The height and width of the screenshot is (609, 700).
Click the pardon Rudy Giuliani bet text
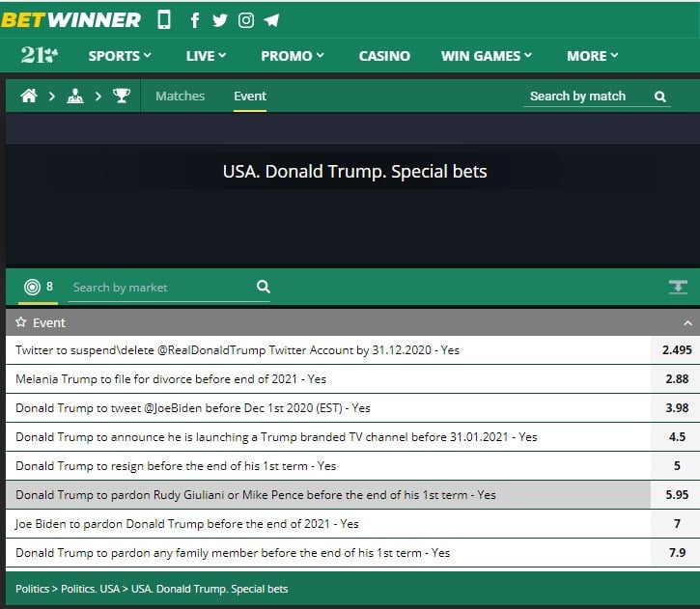click(256, 495)
